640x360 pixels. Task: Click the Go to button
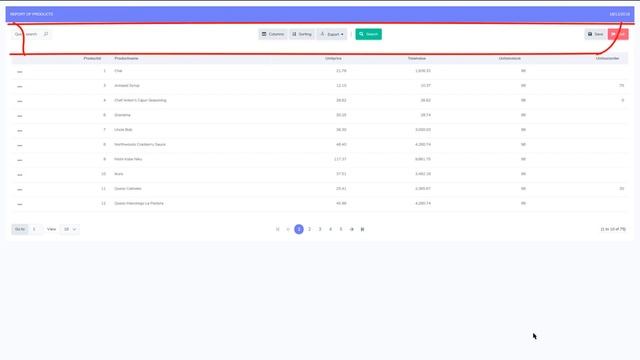point(20,229)
